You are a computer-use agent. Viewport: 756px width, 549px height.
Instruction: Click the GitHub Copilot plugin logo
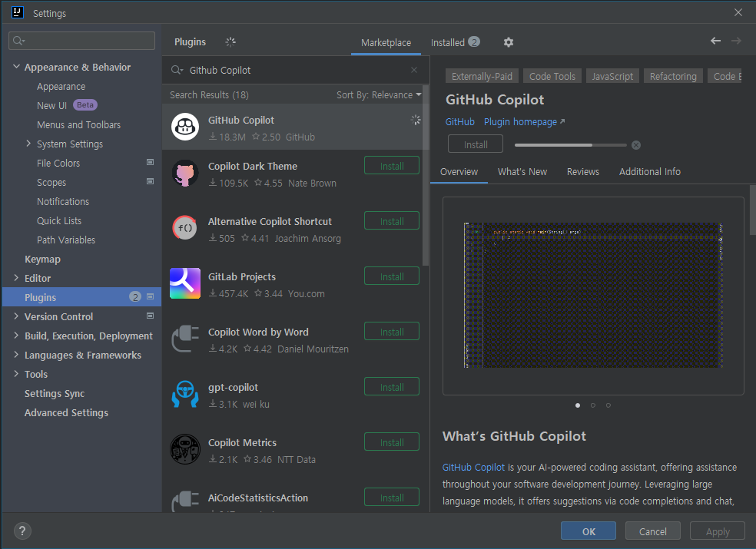(x=185, y=127)
